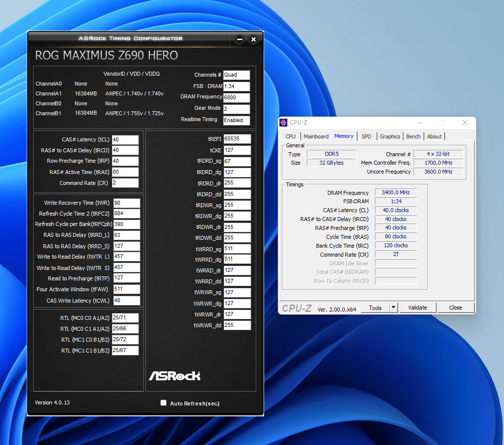Select the Graphics tab

(x=390, y=136)
